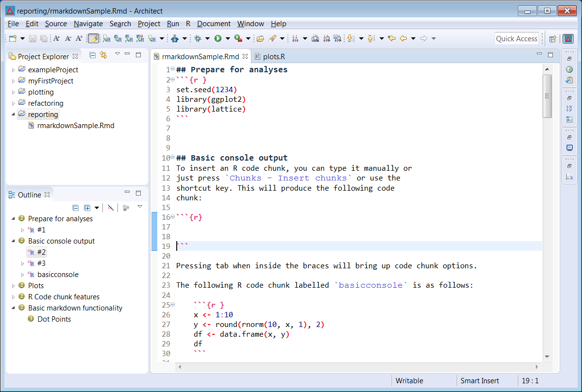Click the green play Run icon
Viewport: 582px width, 392px height.
(x=218, y=39)
